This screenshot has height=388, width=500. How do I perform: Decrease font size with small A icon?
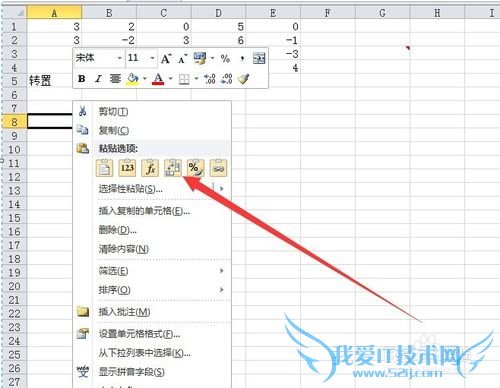tap(183, 59)
